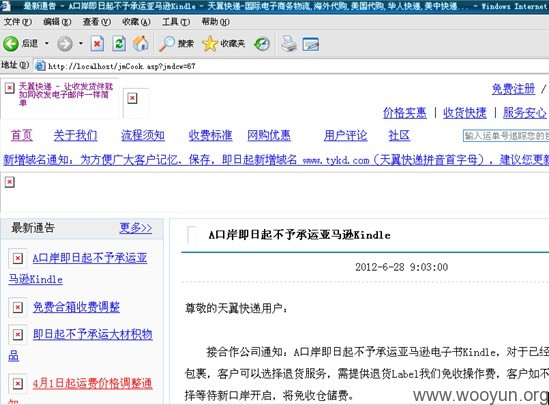549x405 pixels.
Task: Open the 流程须知 navigation link
Action: click(x=143, y=135)
